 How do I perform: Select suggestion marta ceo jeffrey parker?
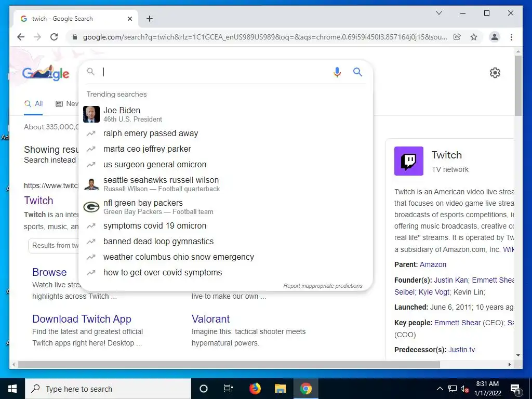coord(225,149)
